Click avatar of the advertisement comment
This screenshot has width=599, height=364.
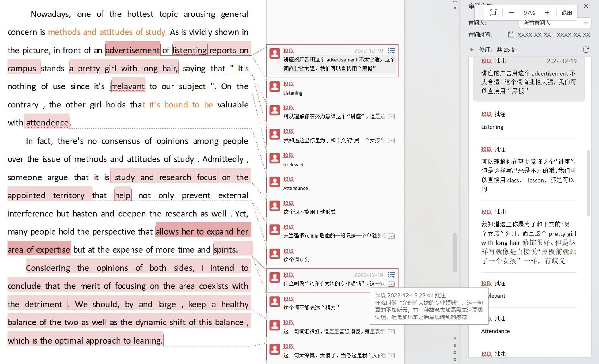275,53
